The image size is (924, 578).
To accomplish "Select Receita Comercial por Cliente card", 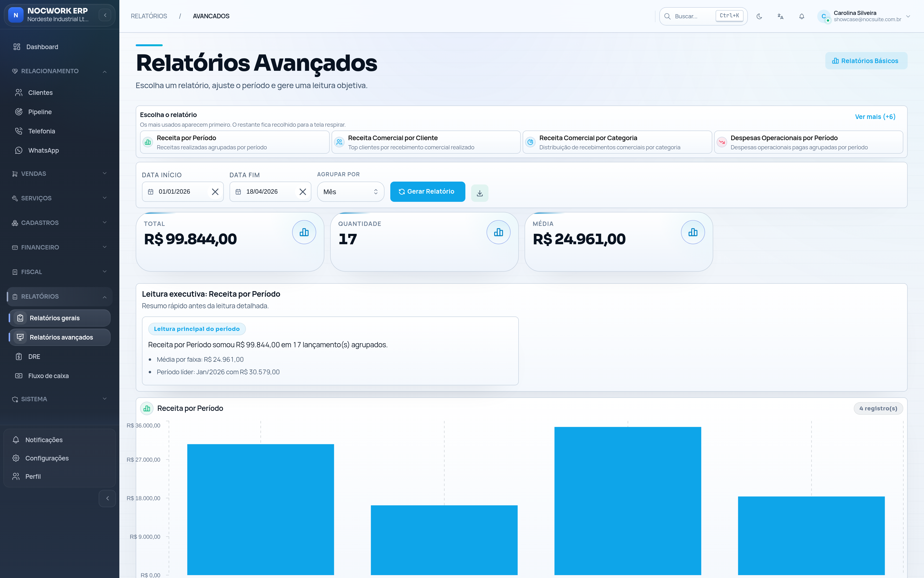I will point(426,142).
